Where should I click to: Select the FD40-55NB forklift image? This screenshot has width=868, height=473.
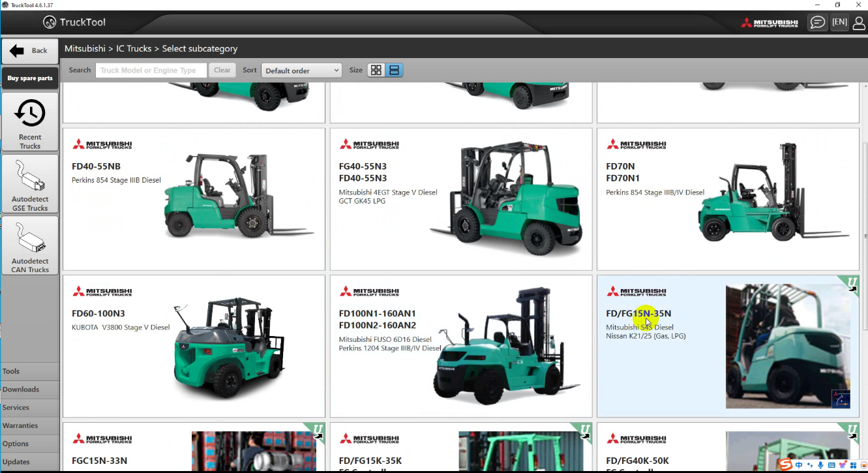(239, 196)
